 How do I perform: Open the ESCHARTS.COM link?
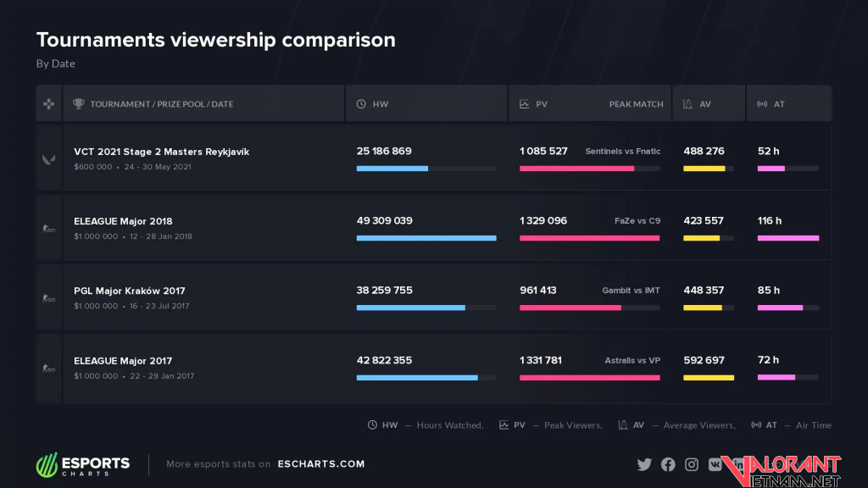(321, 464)
